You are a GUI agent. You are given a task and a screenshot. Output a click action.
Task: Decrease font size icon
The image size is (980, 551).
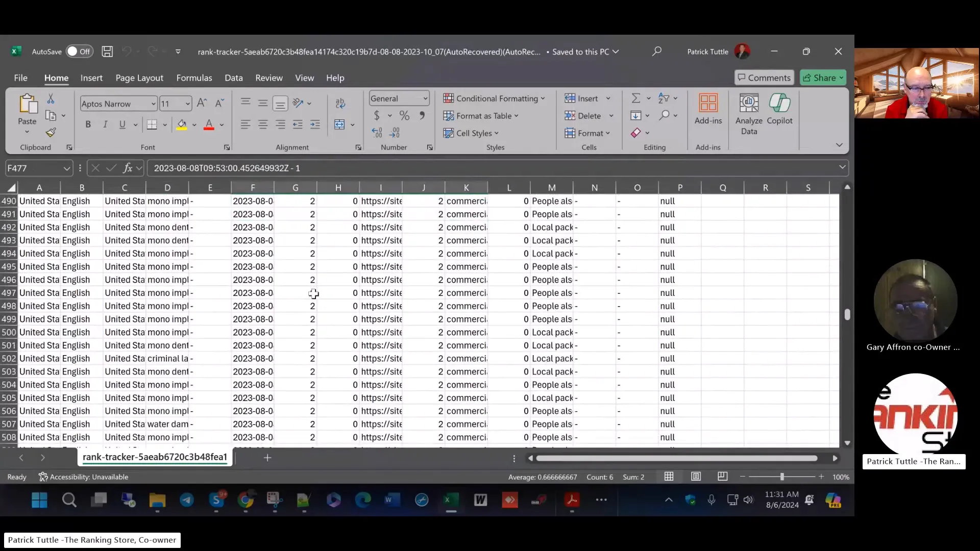[219, 103]
